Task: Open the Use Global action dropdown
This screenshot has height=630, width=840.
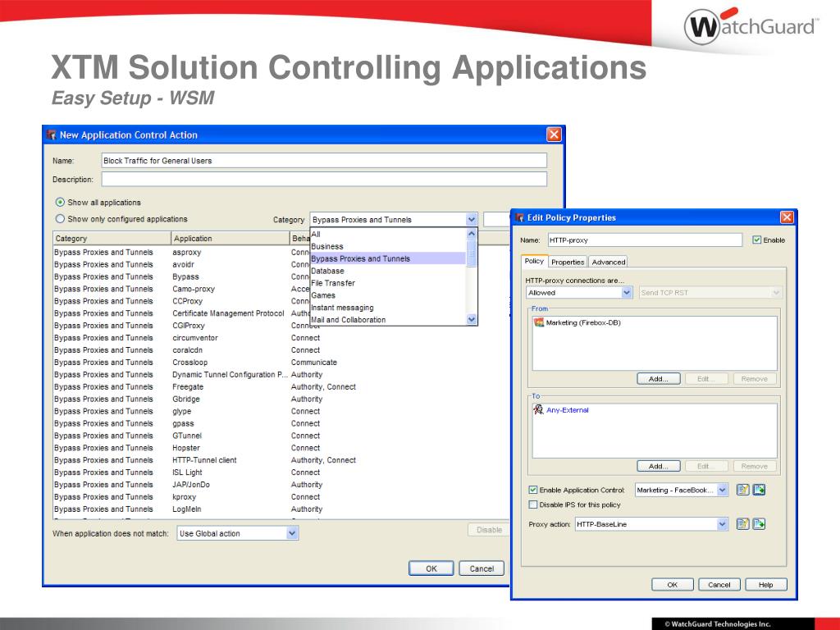Action: 292,533
